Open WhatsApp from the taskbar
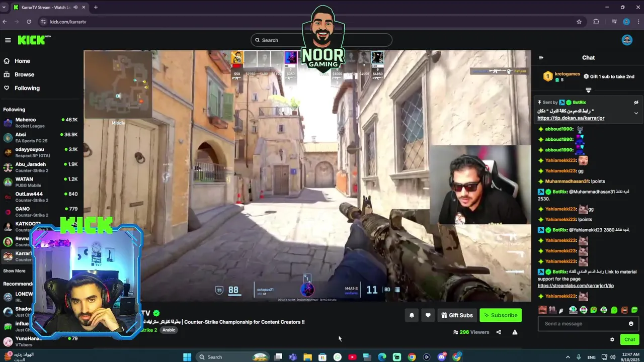 (338, 357)
